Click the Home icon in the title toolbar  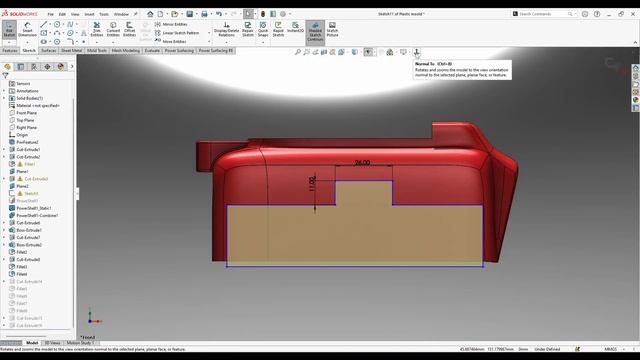pos(150,14)
